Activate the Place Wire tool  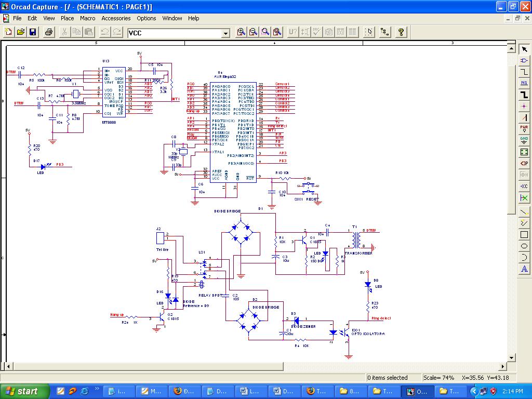click(524, 72)
